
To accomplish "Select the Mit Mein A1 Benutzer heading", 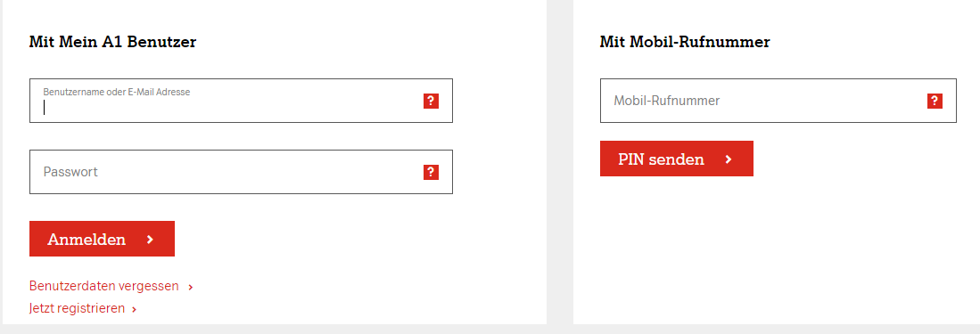I will pyautogui.click(x=112, y=43).
